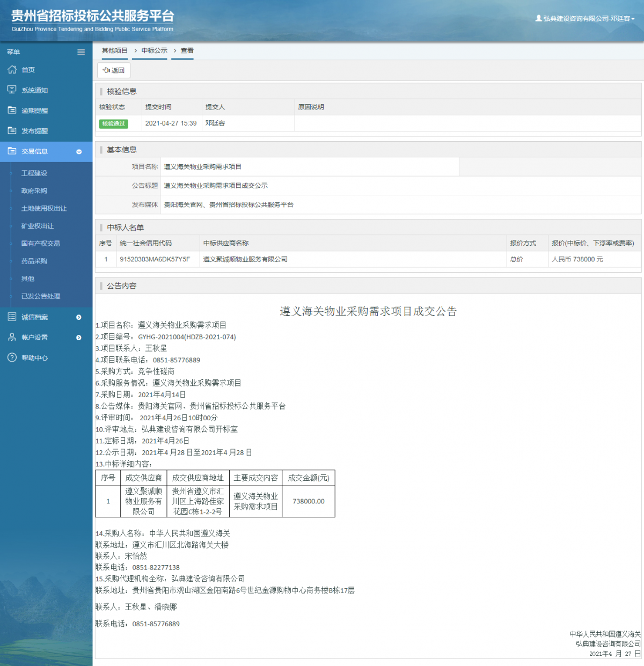Image resolution: width=644 pixels, height=666 pixels.
Task: Click the list icon for 逾期提醒
Action: (12, 110)
